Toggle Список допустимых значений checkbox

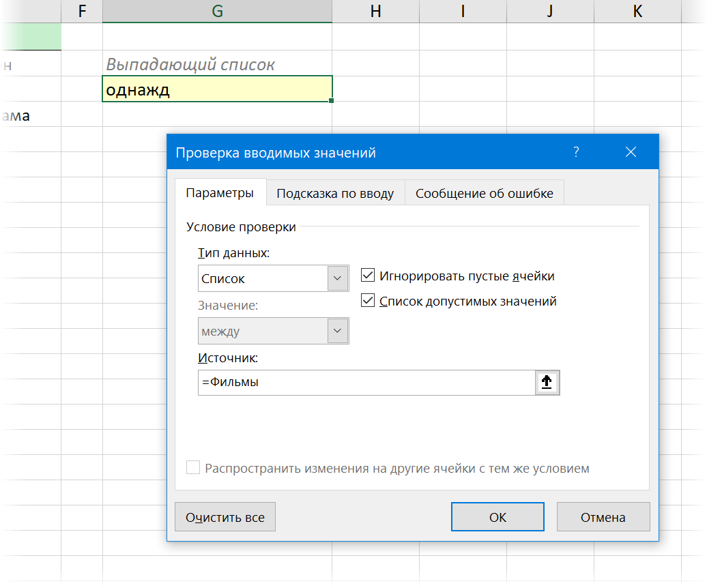[x=369, y=301]
